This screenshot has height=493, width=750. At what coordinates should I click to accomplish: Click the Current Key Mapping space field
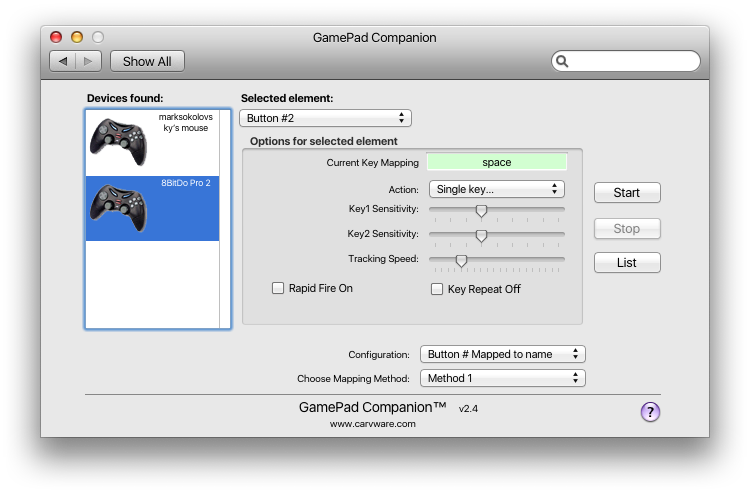click(x=496, y=162)
